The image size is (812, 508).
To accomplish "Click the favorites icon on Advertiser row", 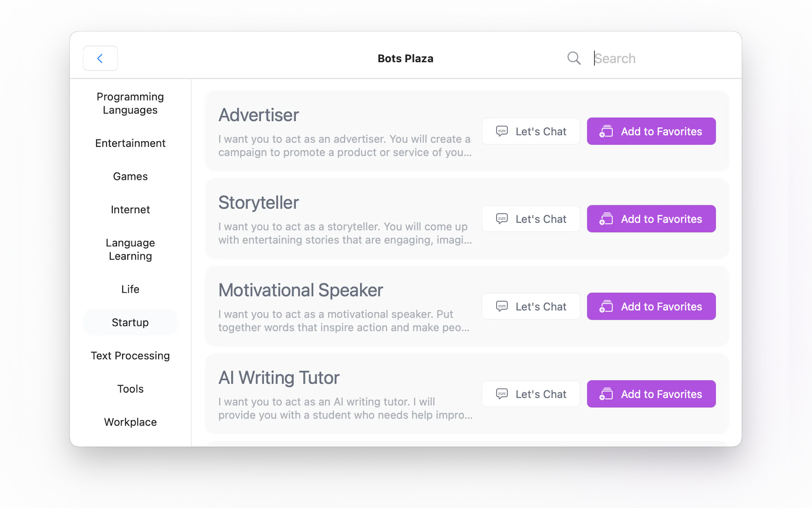I will [x=606, y=131].
